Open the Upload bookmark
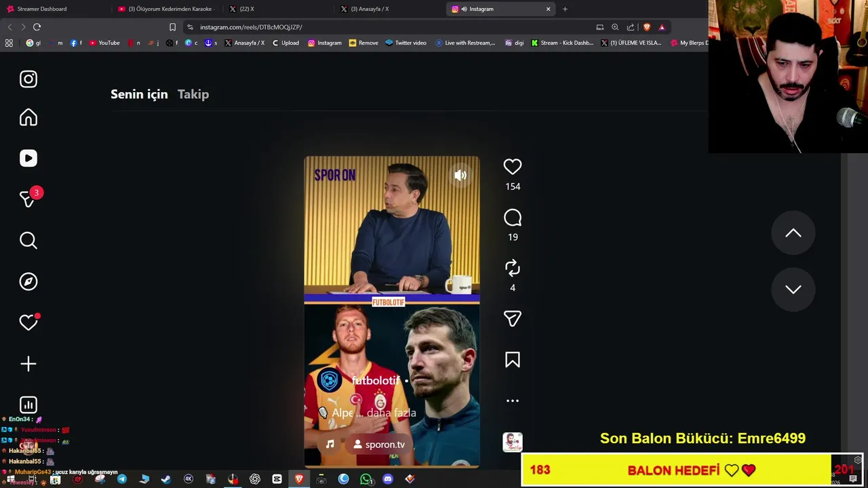 285,43
